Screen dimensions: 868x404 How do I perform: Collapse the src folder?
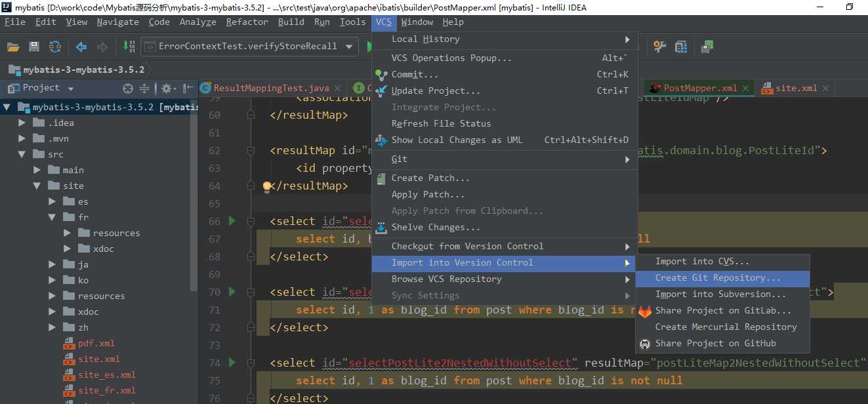22,154
